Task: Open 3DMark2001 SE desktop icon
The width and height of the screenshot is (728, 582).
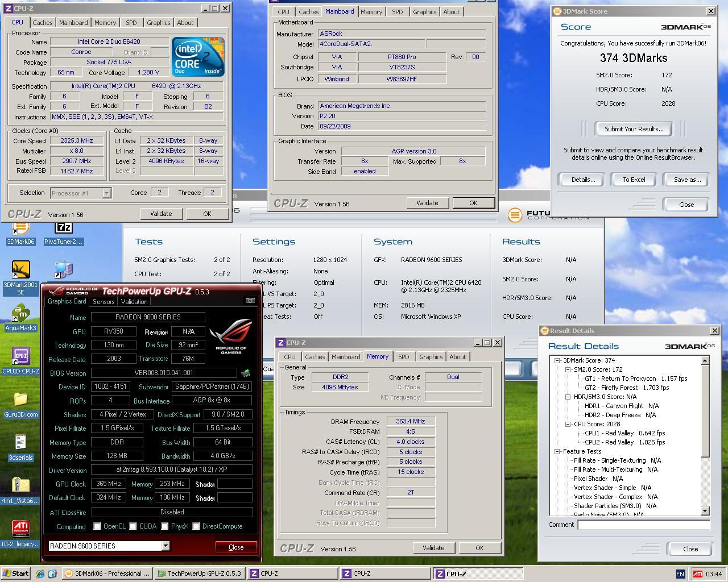Action: click(x=20, y=278)
